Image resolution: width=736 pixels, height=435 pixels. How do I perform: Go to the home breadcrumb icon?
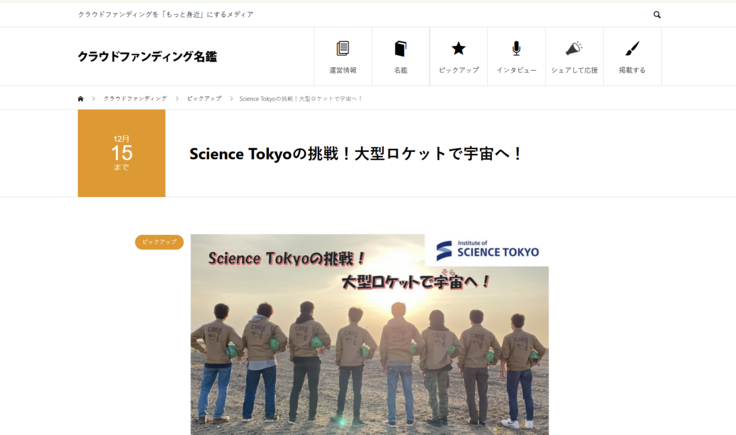(x=81, y=99)
